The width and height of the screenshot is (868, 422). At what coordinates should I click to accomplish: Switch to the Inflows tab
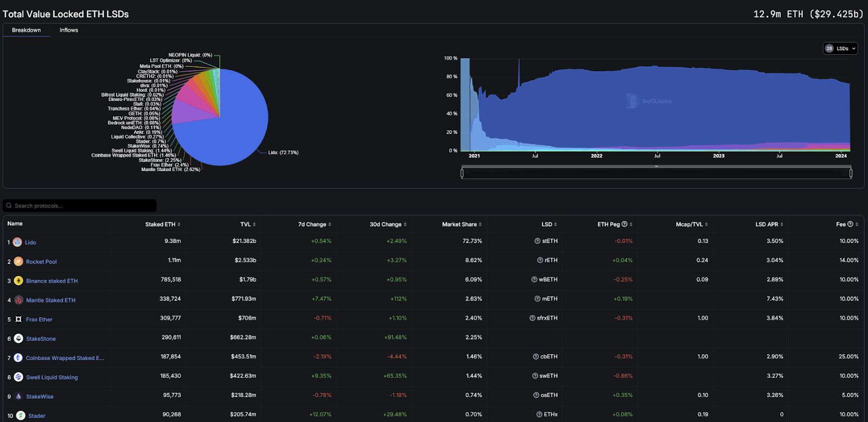[x=69, y=30]
